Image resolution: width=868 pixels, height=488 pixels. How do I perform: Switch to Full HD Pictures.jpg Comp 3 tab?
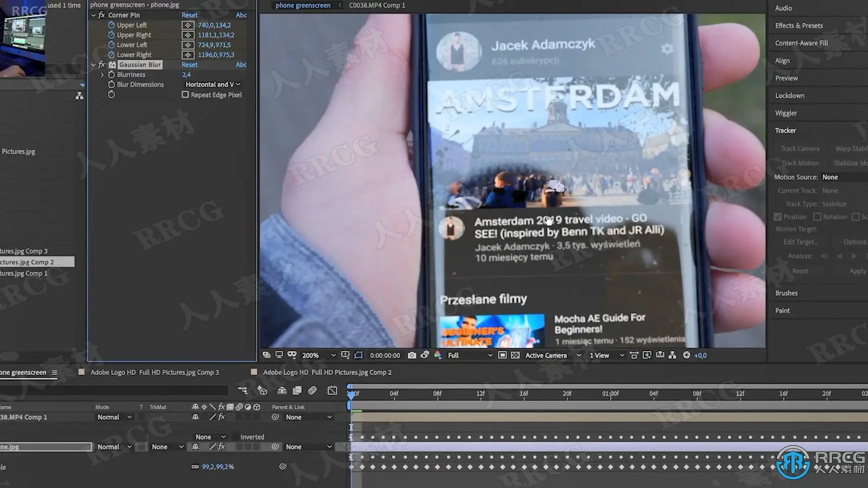tap(155, 372)
